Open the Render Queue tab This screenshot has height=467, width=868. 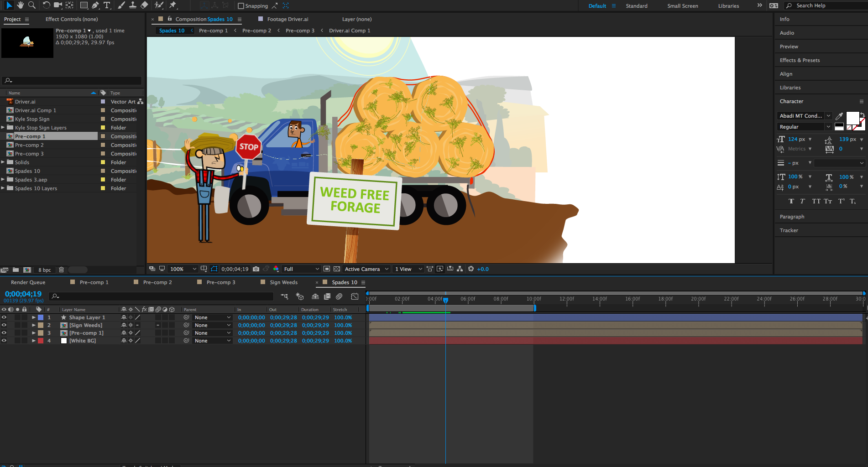click(x=28, y=282)
